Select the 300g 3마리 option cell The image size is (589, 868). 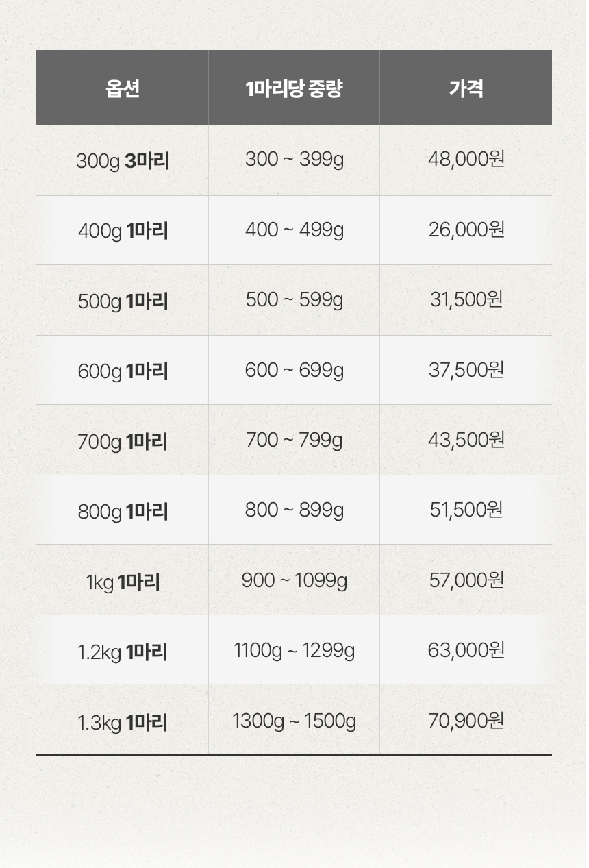click(x=123, y=161)
